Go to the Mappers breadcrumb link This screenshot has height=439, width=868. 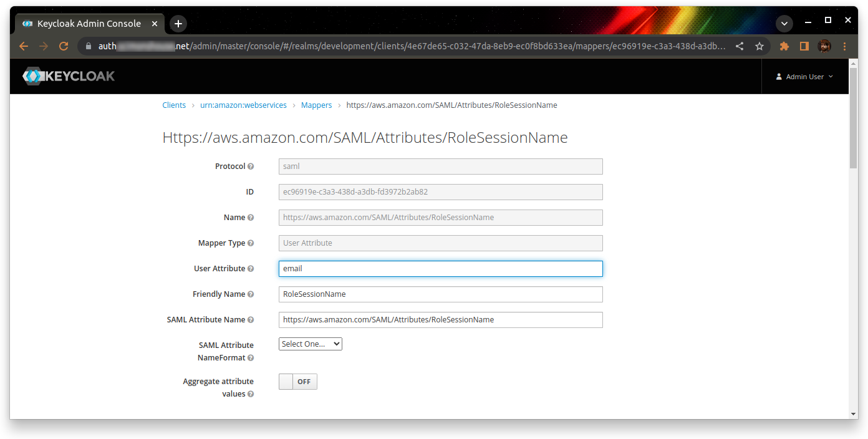point(316,105)
